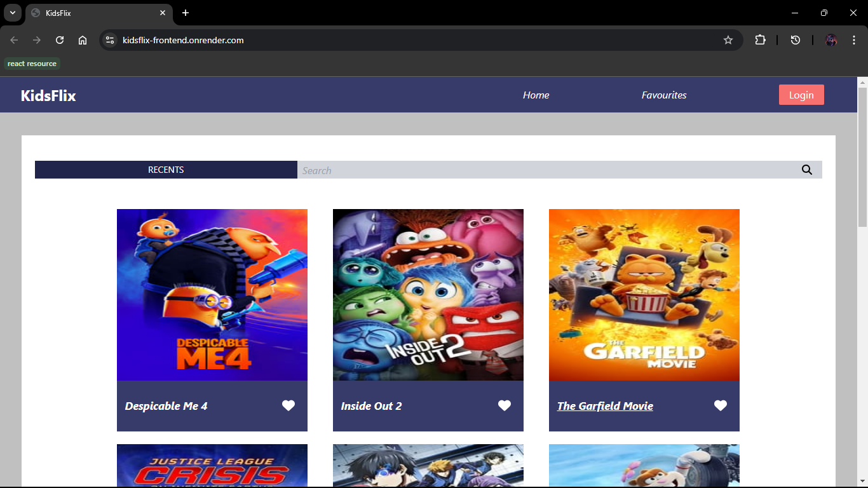The image size is (868, 488).
Task: Click the KidsFlix logo
Action: tap(48, 95)
